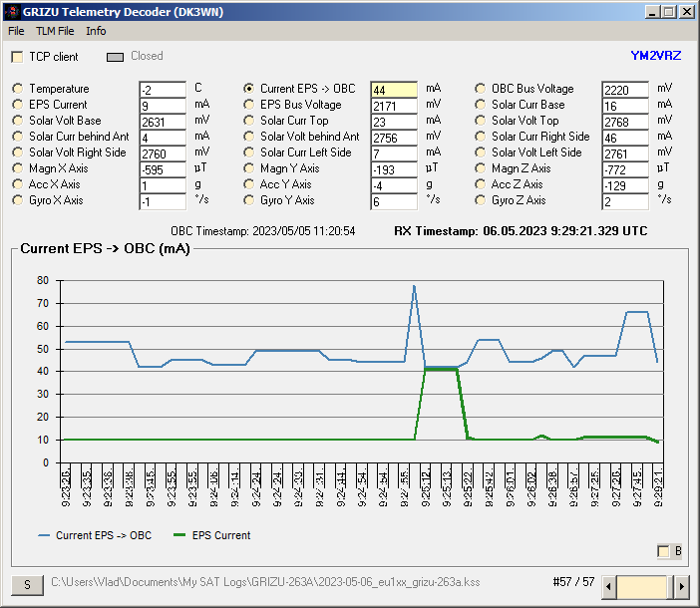Click the frame scrollbar left arrow
This screenshot has height=608, width=700.
(x=608, y=586)
